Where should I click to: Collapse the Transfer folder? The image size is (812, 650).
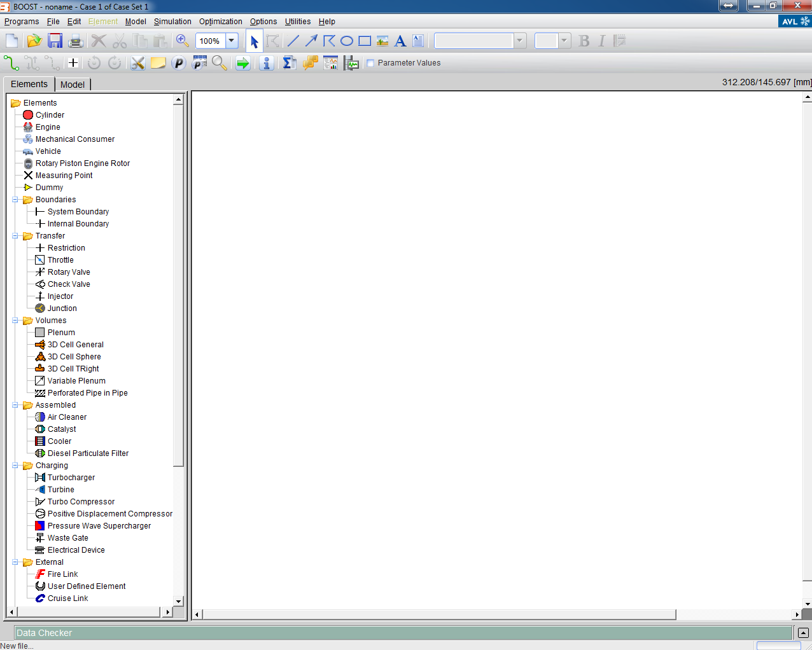(15, 236)
